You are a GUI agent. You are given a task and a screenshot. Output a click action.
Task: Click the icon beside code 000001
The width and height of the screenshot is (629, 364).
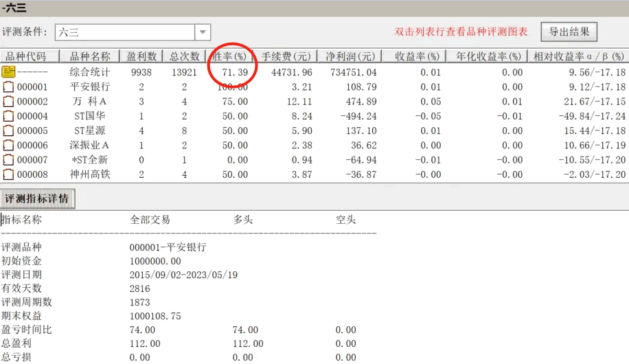point(8,87)
